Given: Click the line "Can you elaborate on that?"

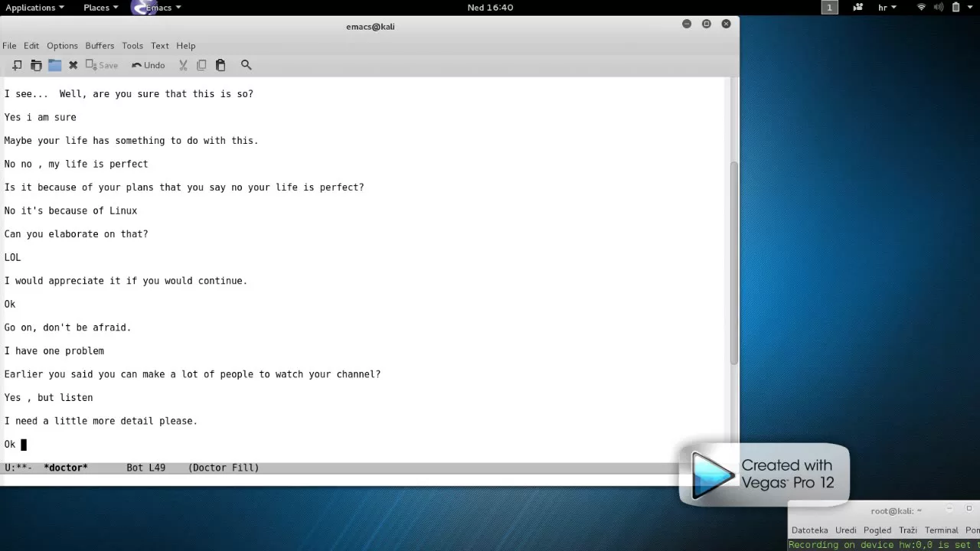Looking at the screenshot, I should 76,234.
